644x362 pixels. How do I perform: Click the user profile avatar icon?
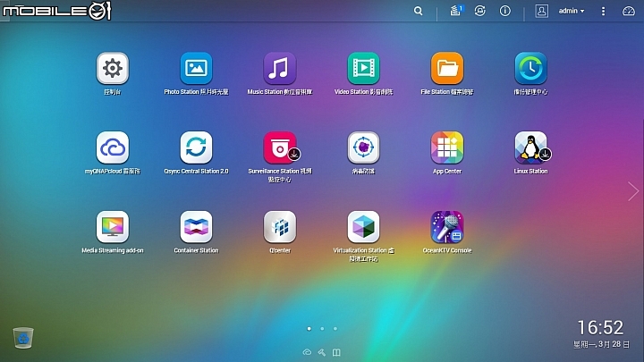point(541,11)
